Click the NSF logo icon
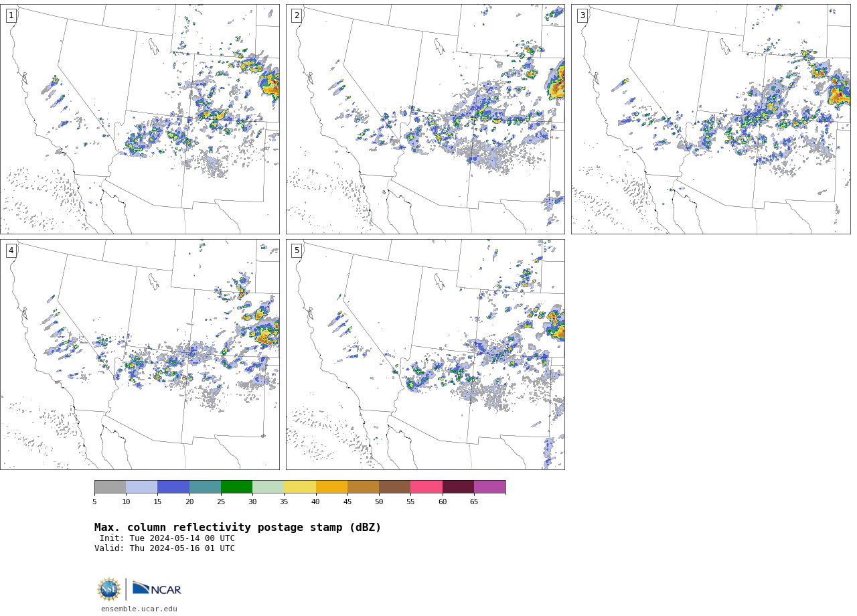Screen dimensions: 857x616 (109, 589)
